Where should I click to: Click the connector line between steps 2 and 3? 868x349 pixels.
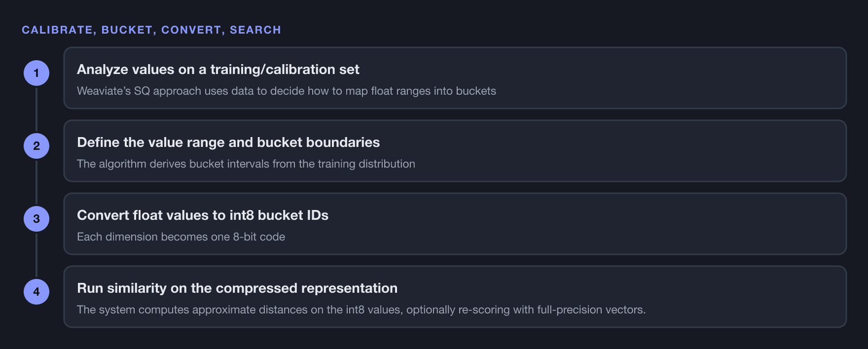coord(36,183)
